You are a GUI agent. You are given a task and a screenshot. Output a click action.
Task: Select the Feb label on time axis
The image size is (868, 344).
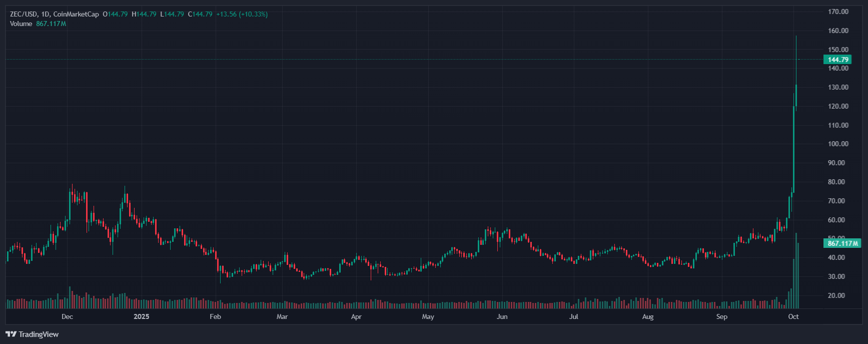[215, 316]
